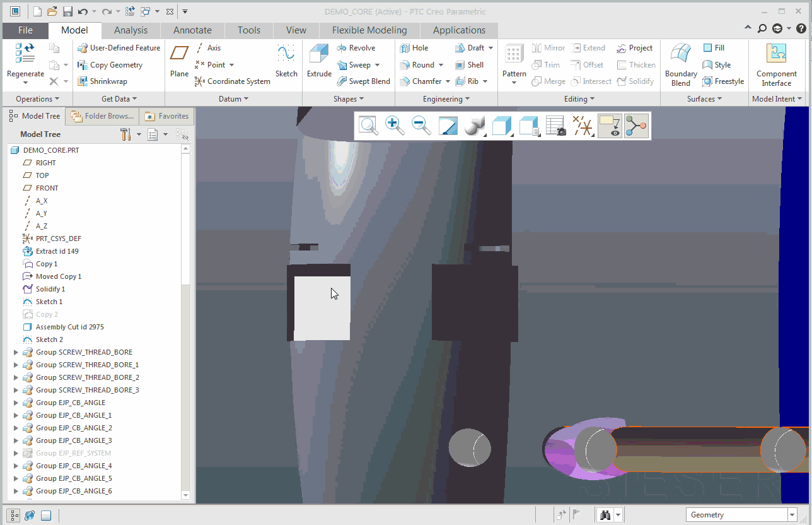Open the Analysis ribbon tab
Viewport: 812px width, 525px height.
click(130, 30)
